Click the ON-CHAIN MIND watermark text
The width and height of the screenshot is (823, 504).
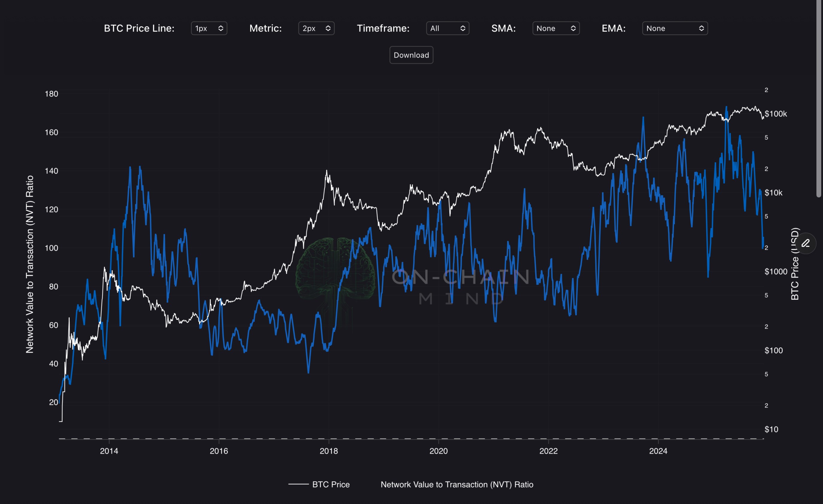point(460,277)
